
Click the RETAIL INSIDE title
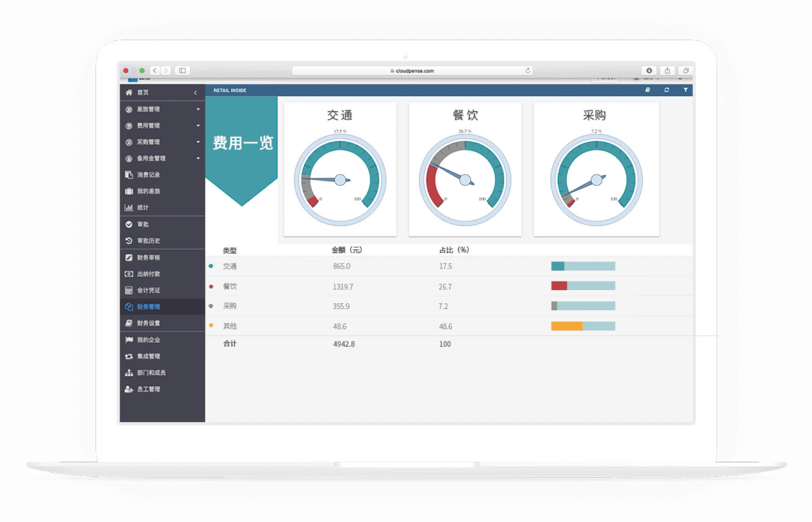(230, 91)
